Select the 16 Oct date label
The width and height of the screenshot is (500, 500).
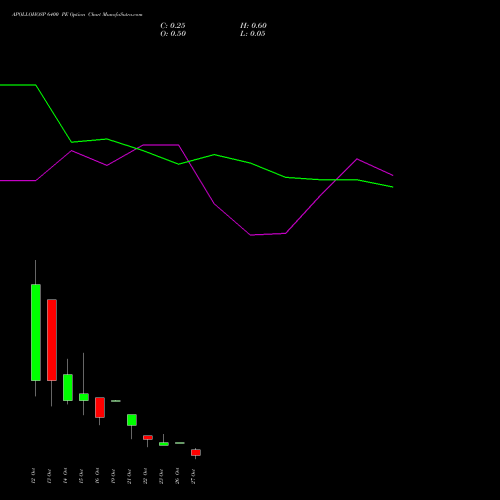[97, 476]
